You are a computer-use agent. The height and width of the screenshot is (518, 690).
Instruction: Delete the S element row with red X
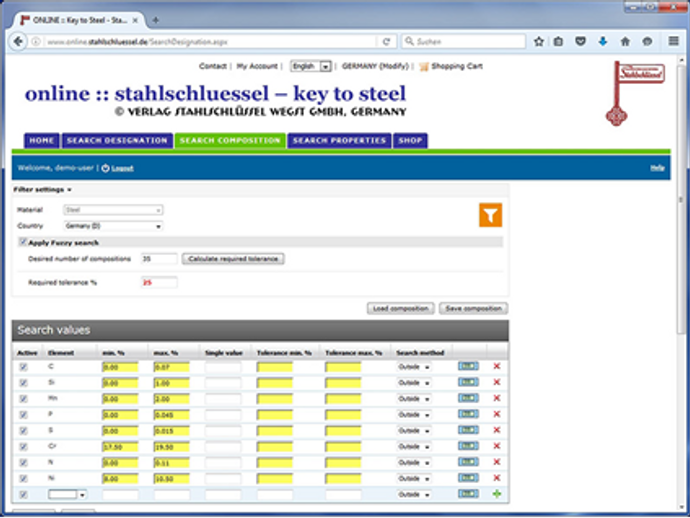tap(497, 430)
